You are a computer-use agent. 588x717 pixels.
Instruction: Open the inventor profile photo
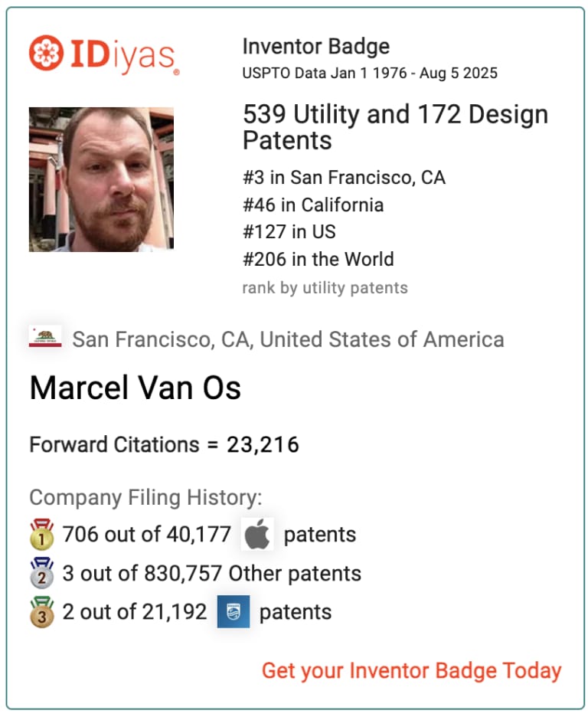[101, 179]
